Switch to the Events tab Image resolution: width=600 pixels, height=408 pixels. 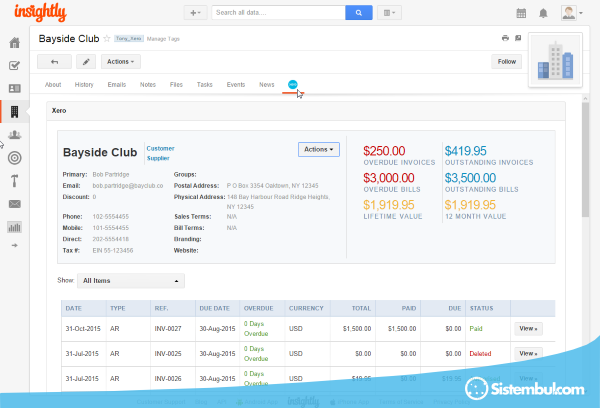coord(236,85)
